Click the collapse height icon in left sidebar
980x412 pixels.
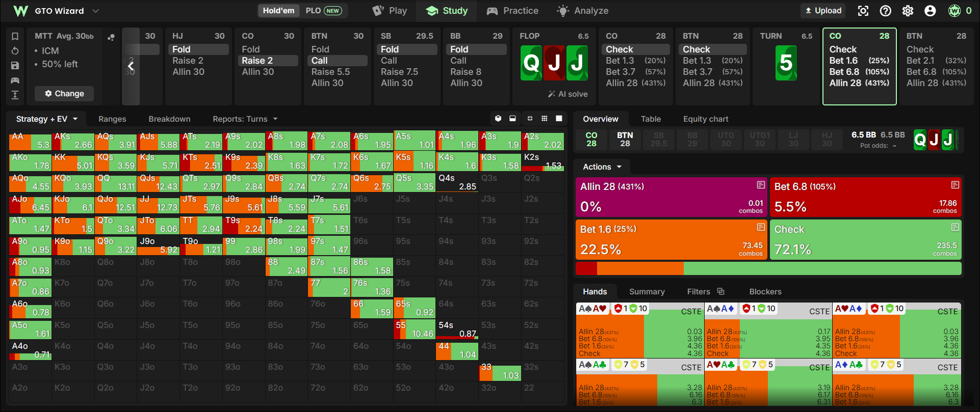(15, 95)
